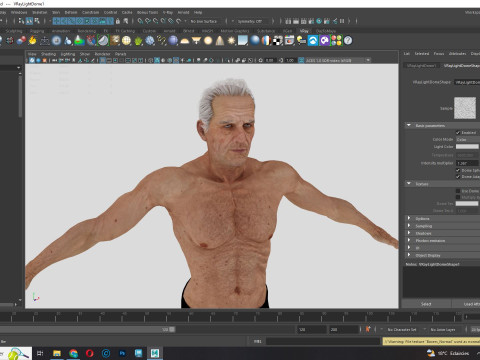
Task: Open the Color Mode dropdown
Action: [x=468, y=139]
